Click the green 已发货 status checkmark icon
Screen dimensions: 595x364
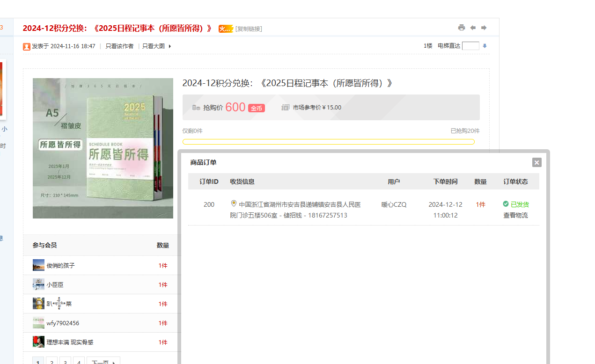(506, 204)
